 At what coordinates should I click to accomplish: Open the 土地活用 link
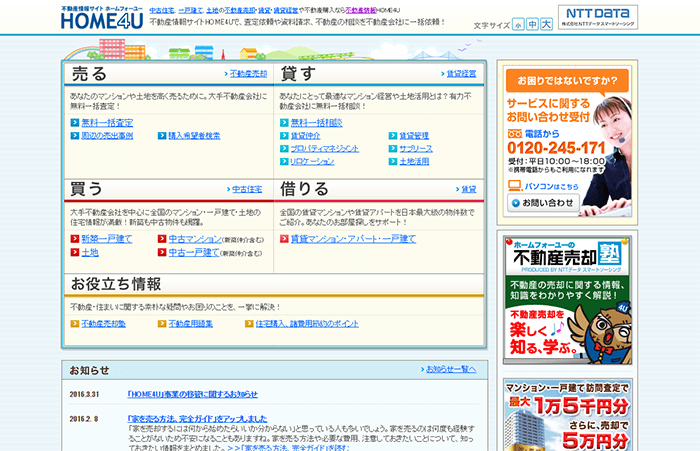coord(414,162)
